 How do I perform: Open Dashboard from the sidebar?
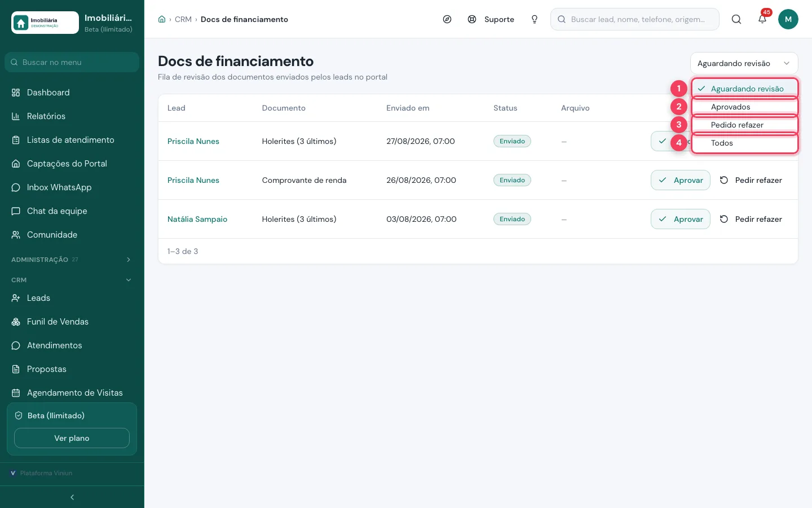pos(72,93)
